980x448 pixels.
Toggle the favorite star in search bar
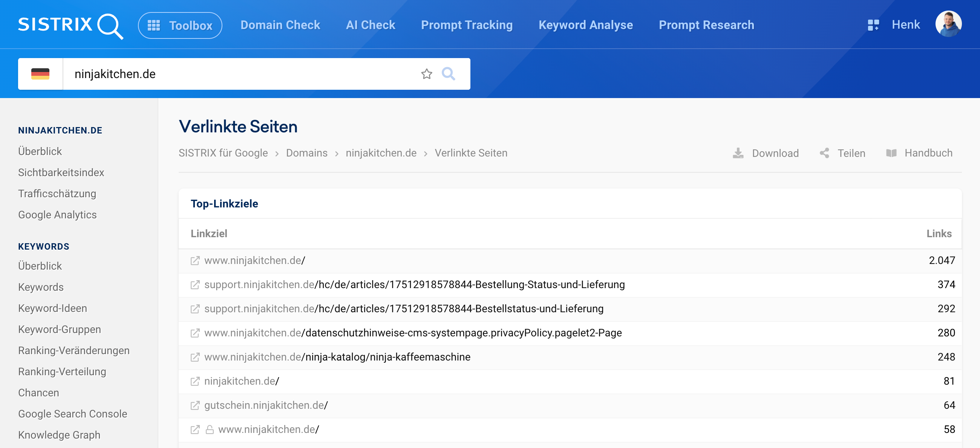coord(426,74)
